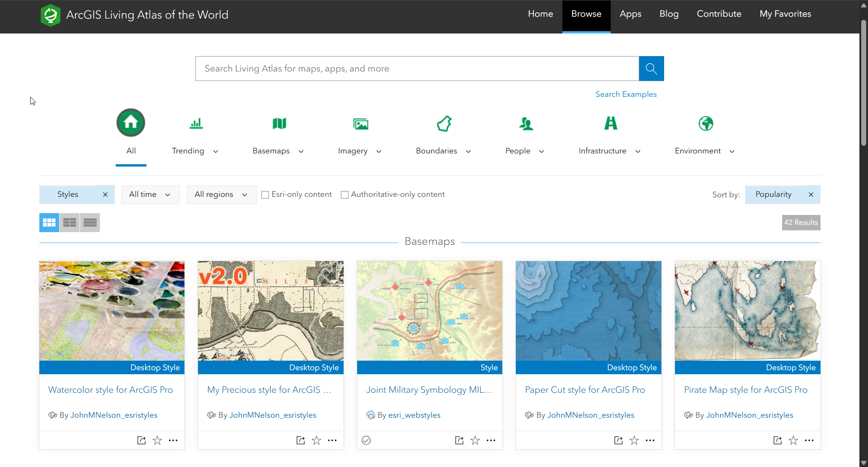Expand the Environment category options
Screen dimensions: 868x467
point(732,151)
